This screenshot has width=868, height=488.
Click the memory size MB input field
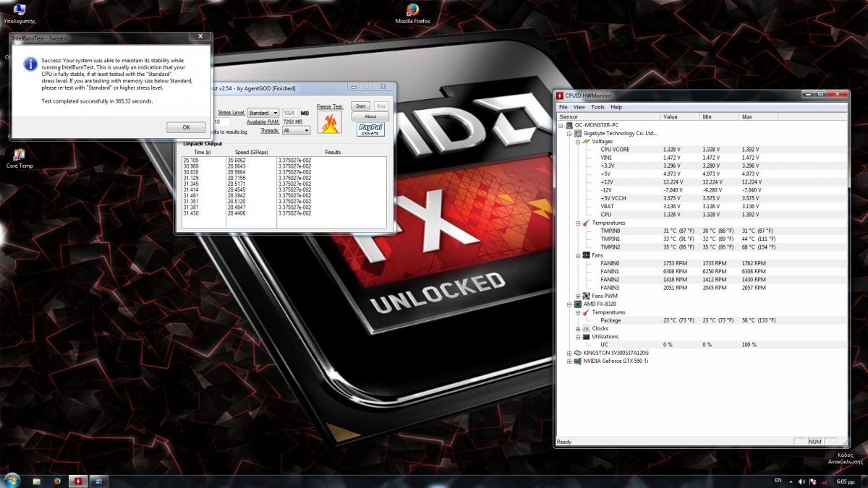[x=291, y=113]
